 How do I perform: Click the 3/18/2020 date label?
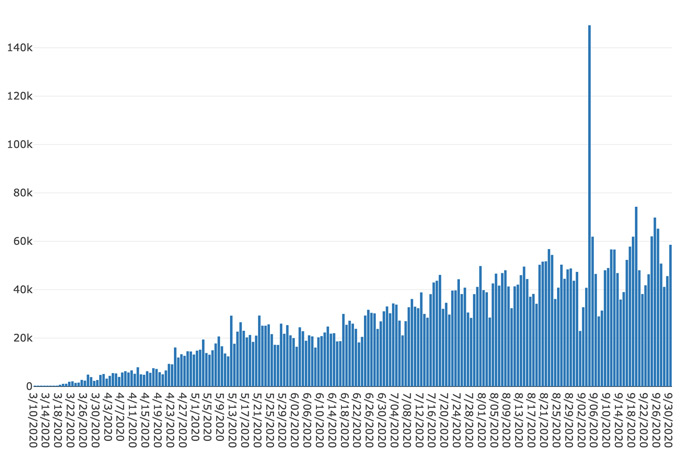pyautogui.click(x=58, y=419)
